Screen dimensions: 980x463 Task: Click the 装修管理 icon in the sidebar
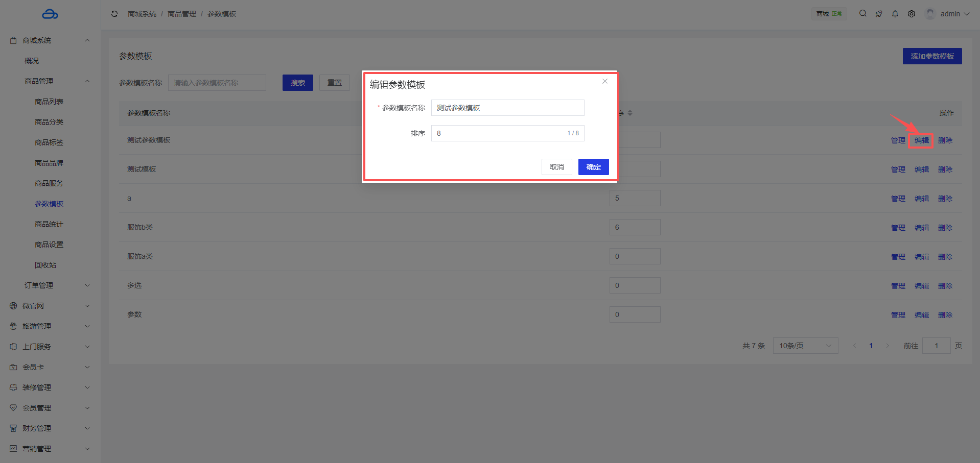(13, 387)
